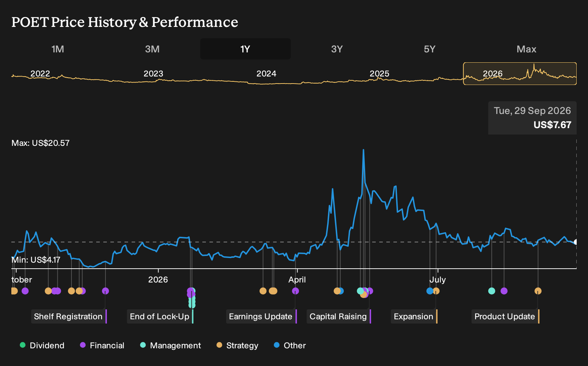Screen dimensions: 588x366
Task: Click the 2026 label on main chart axis
Action: coord(158,280)
